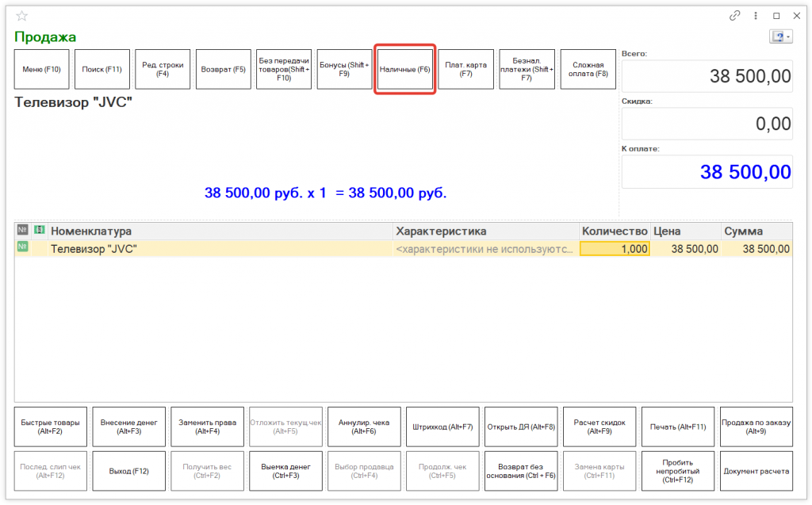Choose Плат. карта (F7) payment
Image resolution: width=812 pixels, height=505 pixels.
coord(465,70)
